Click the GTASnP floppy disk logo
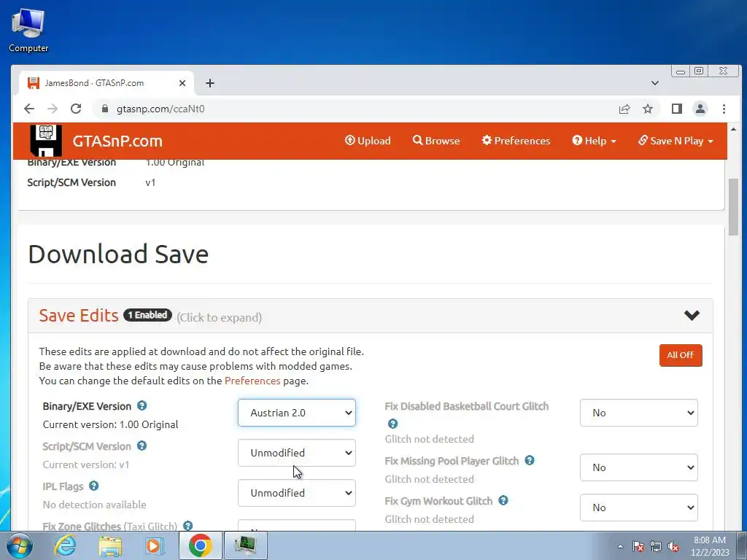This screenshot has width=747, height=560. (46, 140)
